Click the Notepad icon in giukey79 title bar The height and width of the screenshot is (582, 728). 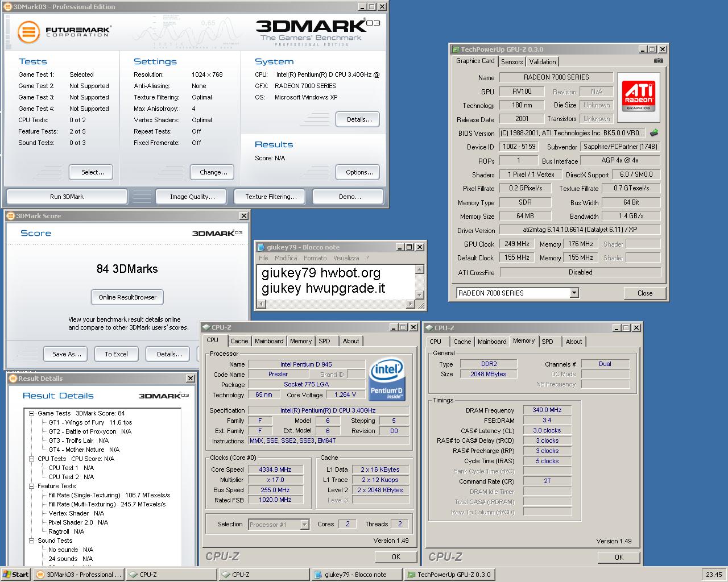click(x=261, y=247)
